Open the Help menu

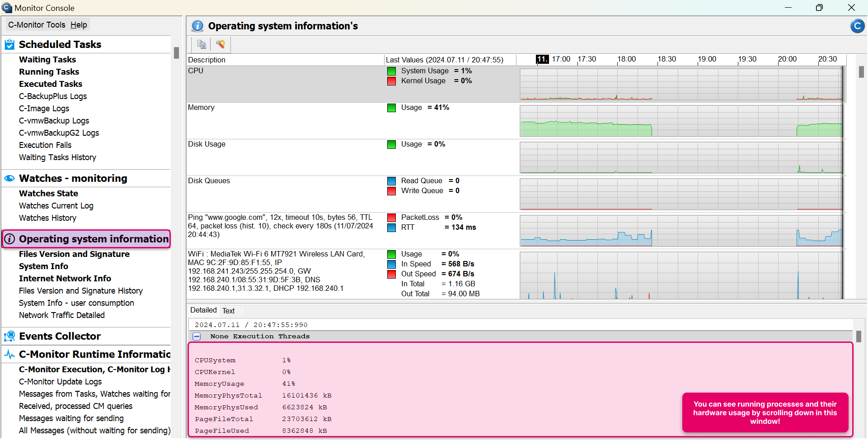point(79,25)
